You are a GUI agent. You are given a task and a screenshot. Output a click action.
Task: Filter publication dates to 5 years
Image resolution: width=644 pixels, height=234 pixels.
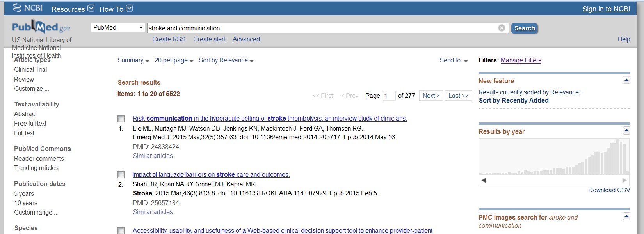24,193
